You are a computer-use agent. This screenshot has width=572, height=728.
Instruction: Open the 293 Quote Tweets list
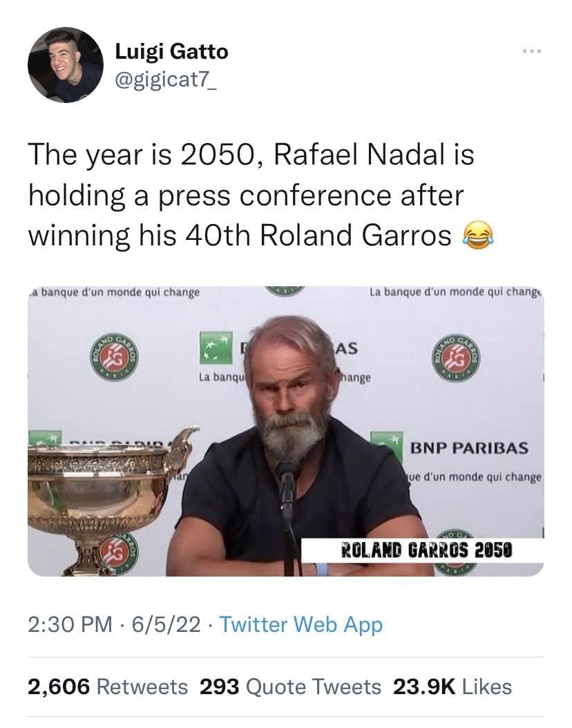pyautogui.click(x=290, y=687)
